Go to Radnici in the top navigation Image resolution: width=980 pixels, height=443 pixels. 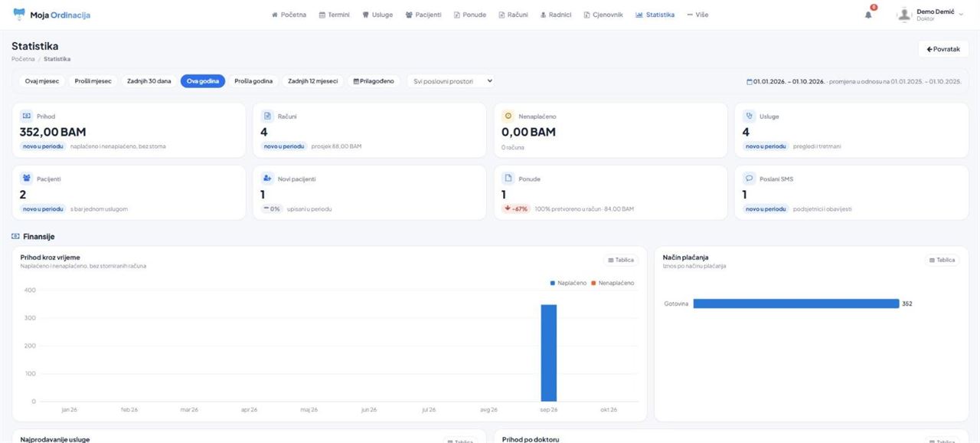556,15
